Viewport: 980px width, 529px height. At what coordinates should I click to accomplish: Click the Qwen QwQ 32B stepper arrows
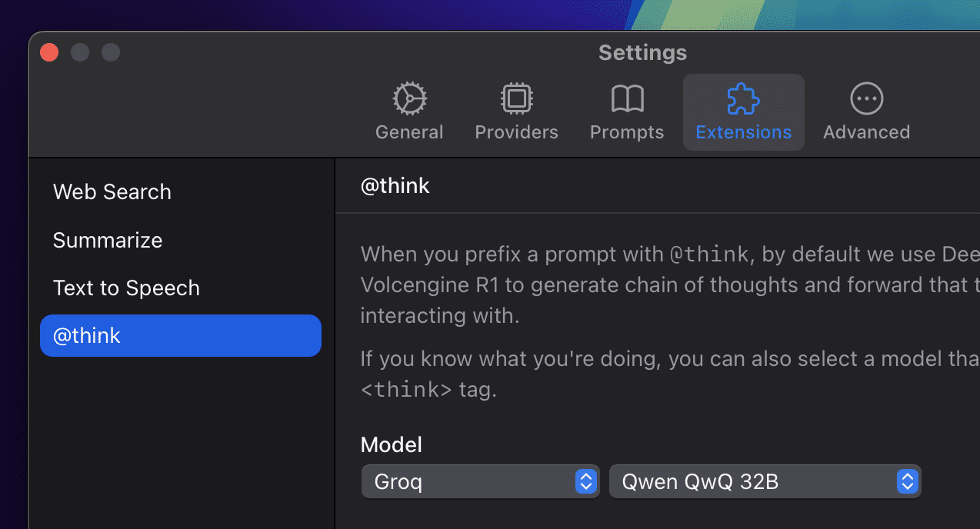[x=908, y=482]
